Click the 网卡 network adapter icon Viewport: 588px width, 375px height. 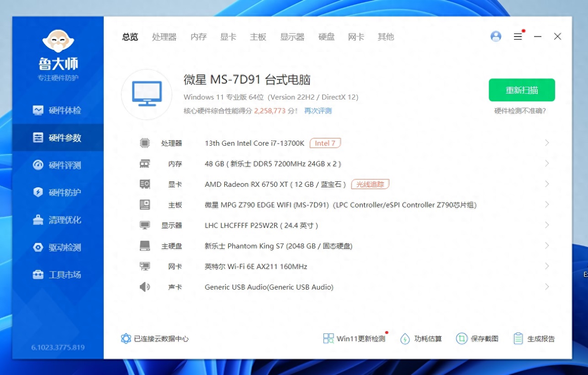(x=145, y=266)
